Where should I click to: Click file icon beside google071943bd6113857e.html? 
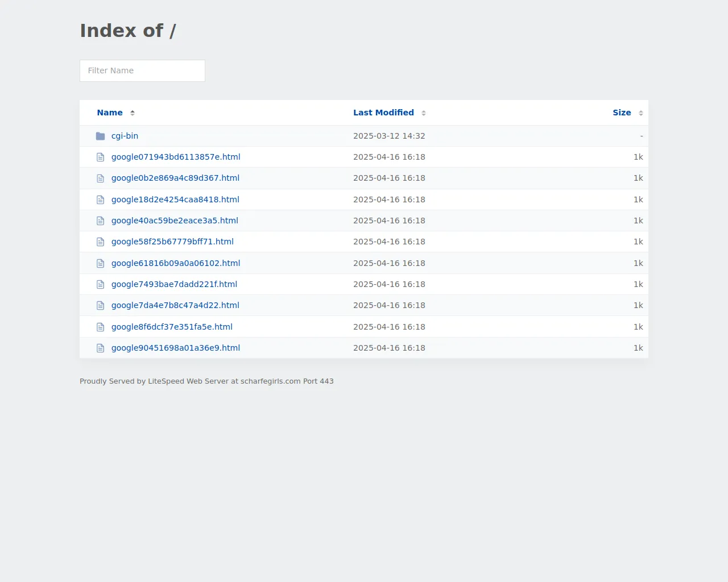101,157
